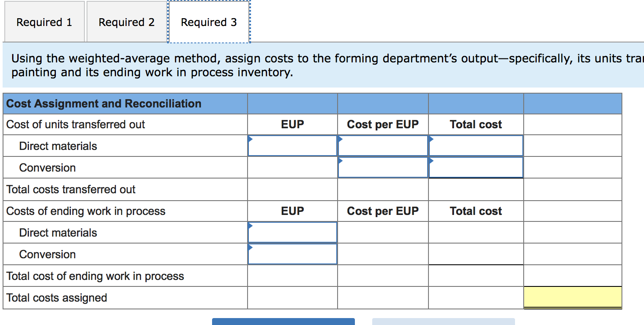Screen dimensions: 644x325
Task: Click 'Cost per EUP' header in ending work in process row
Action: click(383, 211)
